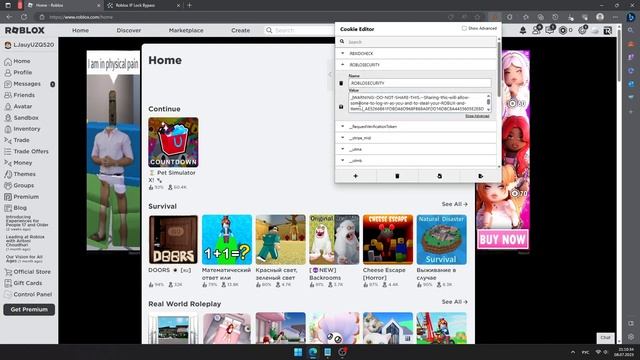Viewport: 640px width, 360px height.
Task: Open the Cheese Escape game thumbnail
Action: pos(388,240)
